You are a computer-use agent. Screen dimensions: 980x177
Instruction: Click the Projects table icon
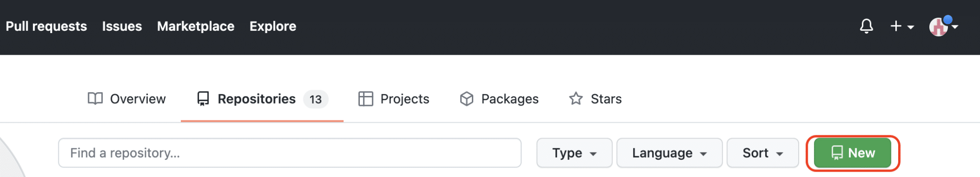pyautogui.click(x=366, y=99)
